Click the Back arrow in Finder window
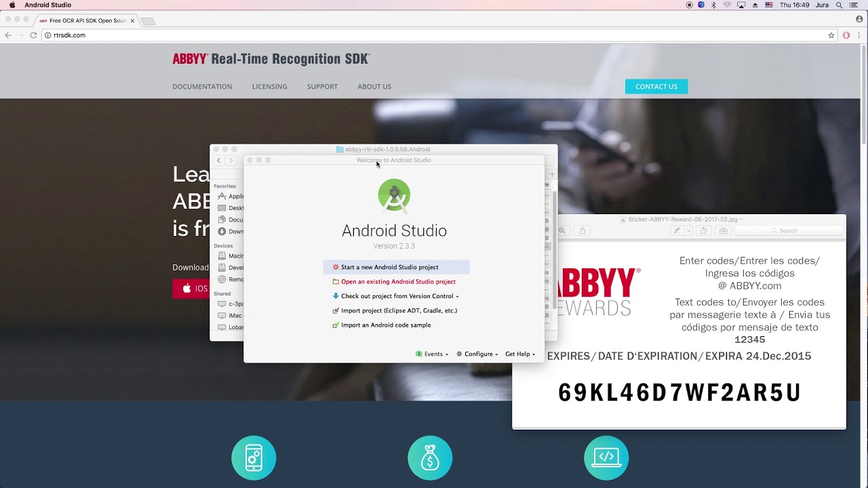 coord(218,161)
